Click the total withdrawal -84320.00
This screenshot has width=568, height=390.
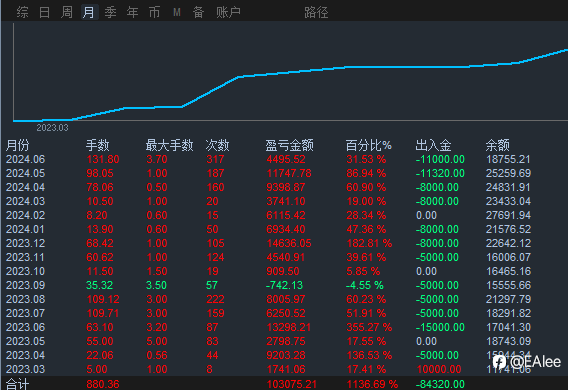(x=440, y=384)
